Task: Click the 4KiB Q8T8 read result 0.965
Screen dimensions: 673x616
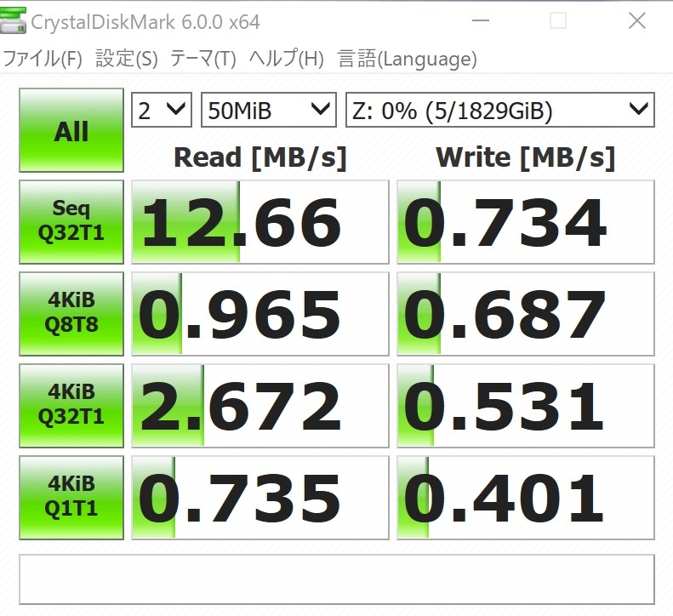Action: (x=260, y=314)
